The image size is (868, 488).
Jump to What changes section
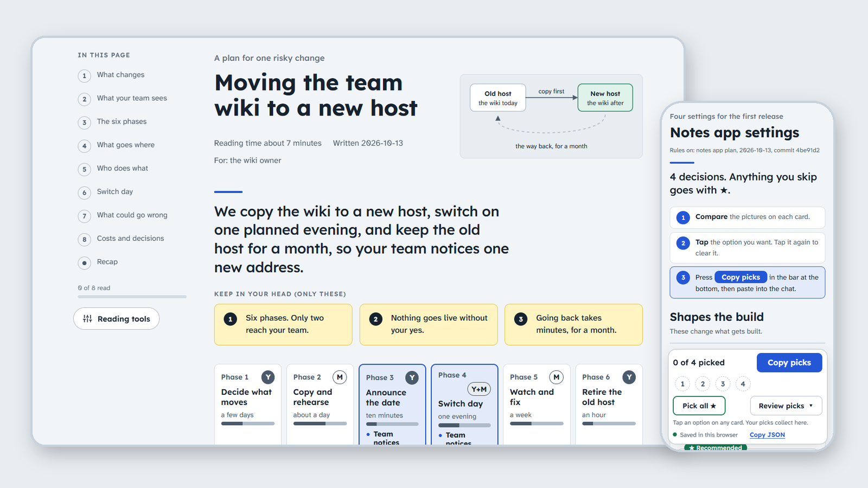pos(120,75)
